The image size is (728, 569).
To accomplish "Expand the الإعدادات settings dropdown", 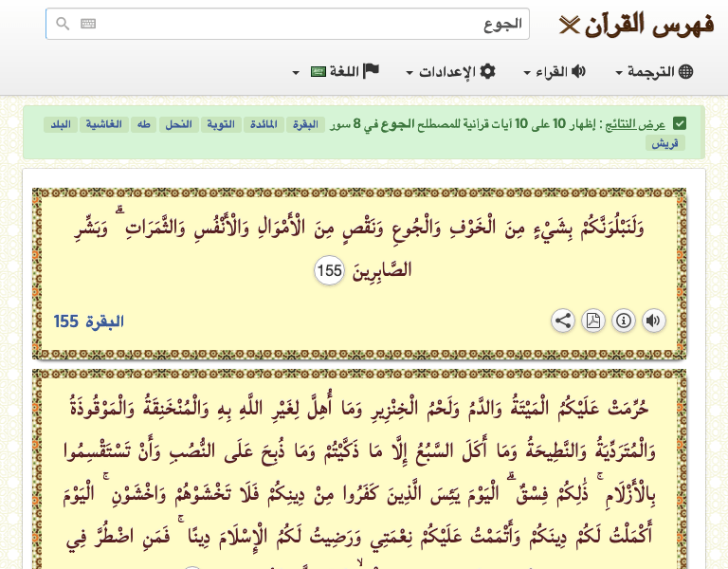I will tap(450, 72).
